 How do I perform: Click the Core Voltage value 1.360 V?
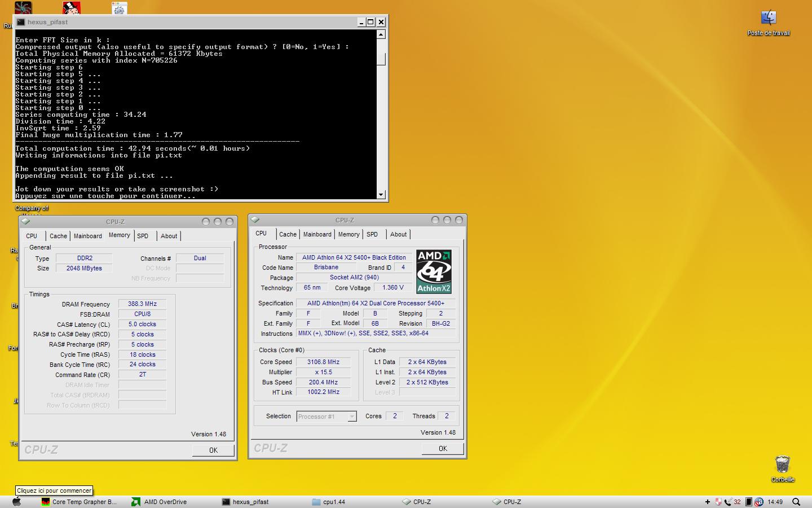click(x=393, y=287)
